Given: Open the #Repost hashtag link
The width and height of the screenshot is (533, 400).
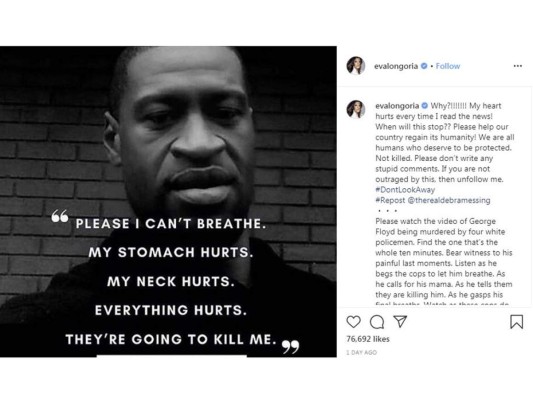Looking at the screenshot, I should 390,200.
